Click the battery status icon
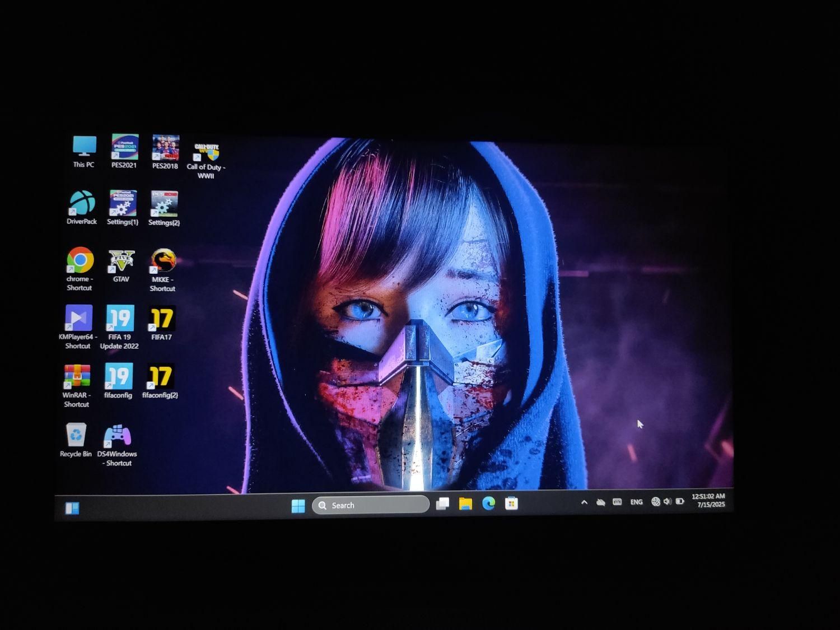The height and width of the screenshot is (630, 840). pos(680,501)
